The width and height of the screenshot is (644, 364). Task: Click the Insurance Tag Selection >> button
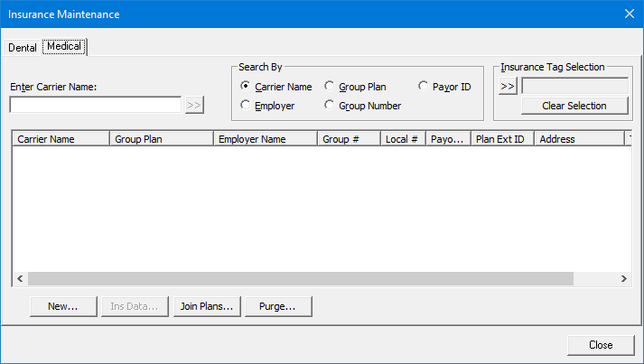pyautogui.click(x=508, y=87)
